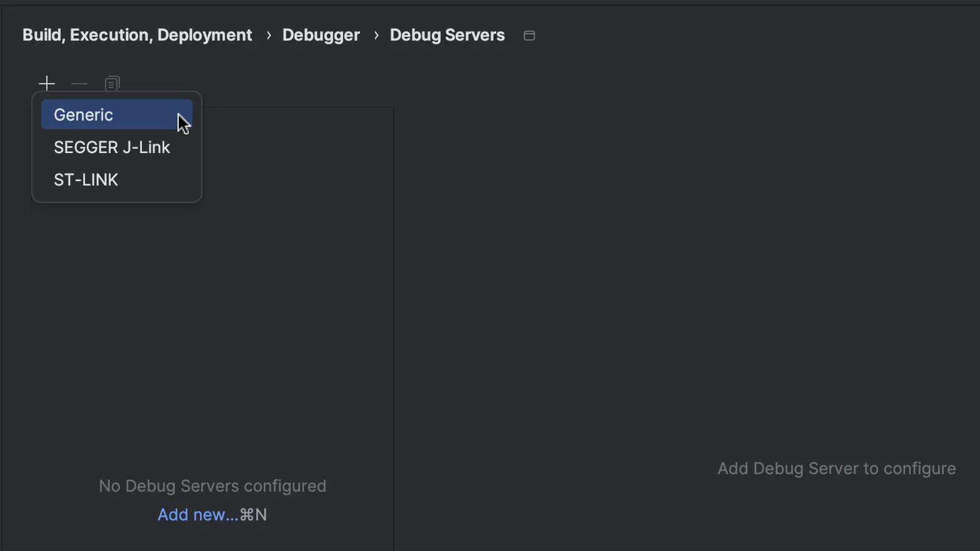980x551 pixels.
Task: Click chevron between Debugger and Debug Servers
Action: [376, 36]
